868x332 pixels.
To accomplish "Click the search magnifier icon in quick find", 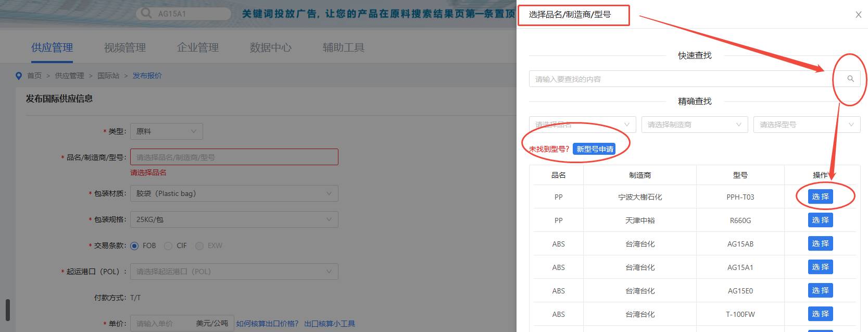I will [x=850, y=79].
